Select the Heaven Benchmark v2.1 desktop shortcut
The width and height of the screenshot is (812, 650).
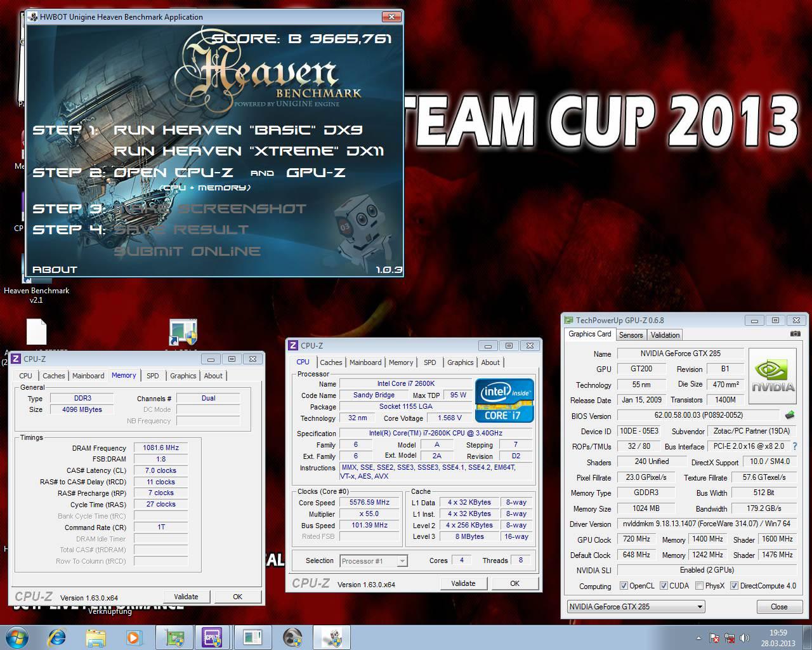[x=36, y=295]
